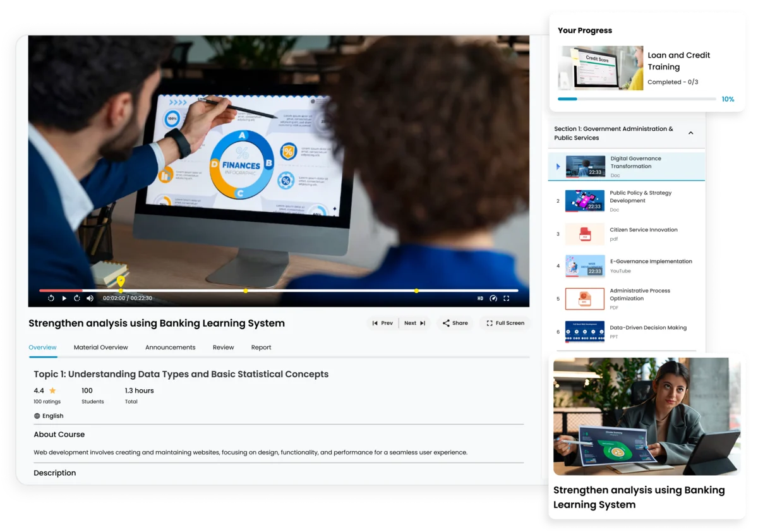Click the HD quality icon

[480, 298]
